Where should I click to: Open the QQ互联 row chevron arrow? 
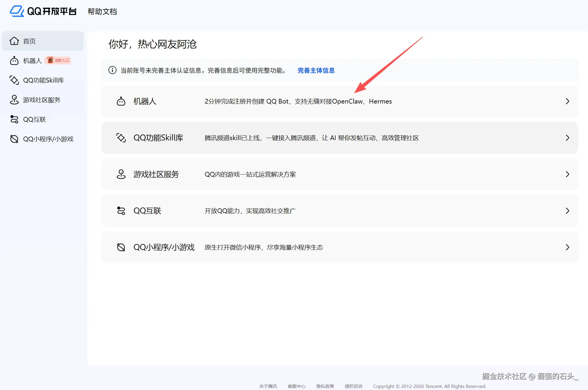567,211
